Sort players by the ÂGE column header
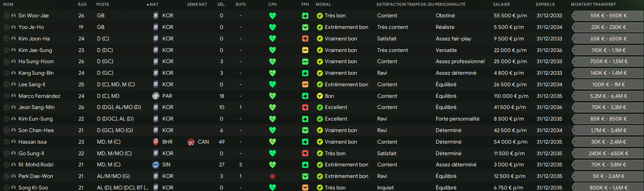 [x=82, y=4]
